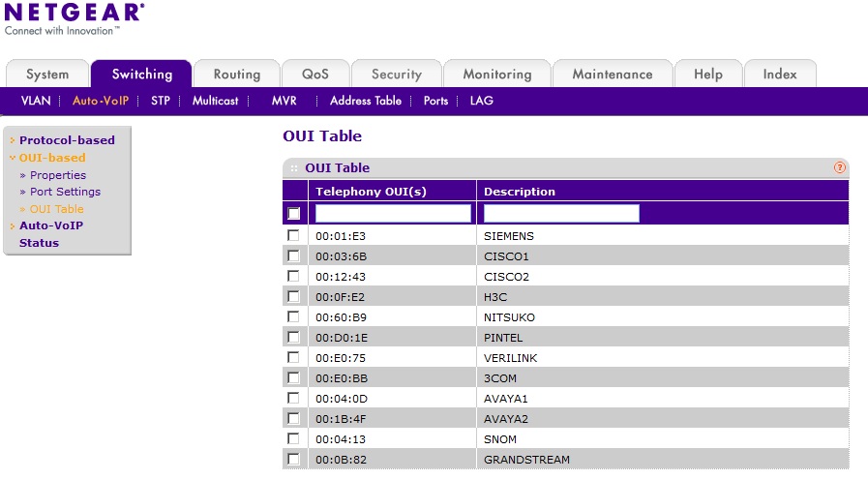868x480 pixels.
Task: Click the 00:D0:1E OUI value
Action: coord(342,338)
